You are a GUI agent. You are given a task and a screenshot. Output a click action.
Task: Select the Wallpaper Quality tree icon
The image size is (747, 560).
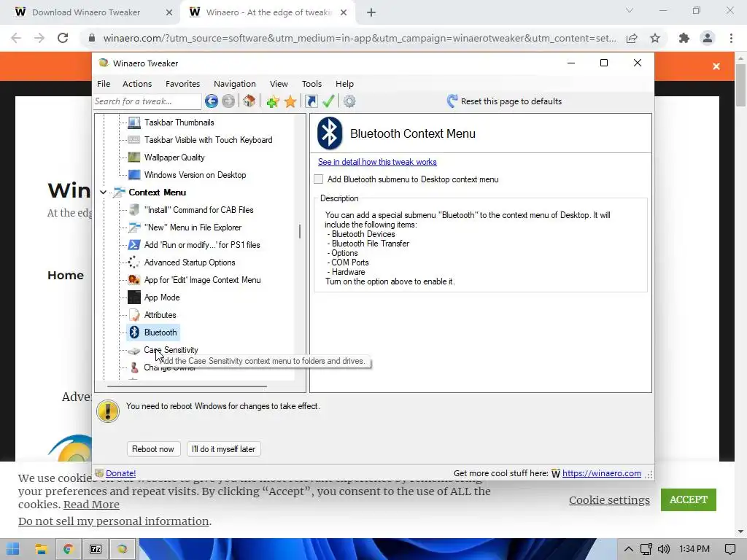point(134,157)
